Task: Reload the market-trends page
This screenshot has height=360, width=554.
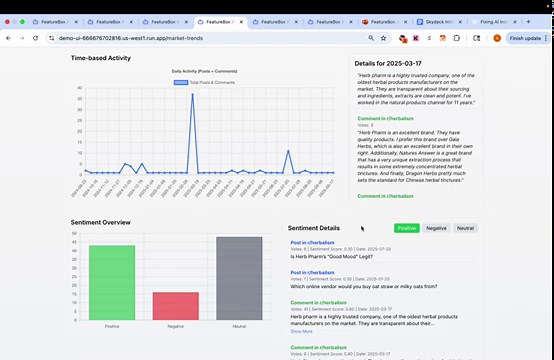Action: [35, 38]
